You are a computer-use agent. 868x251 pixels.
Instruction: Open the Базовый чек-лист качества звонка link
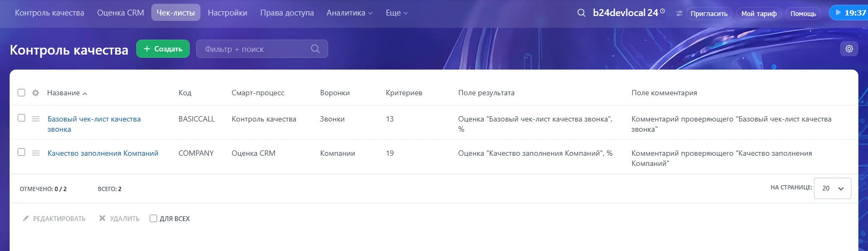pos(94,124)
